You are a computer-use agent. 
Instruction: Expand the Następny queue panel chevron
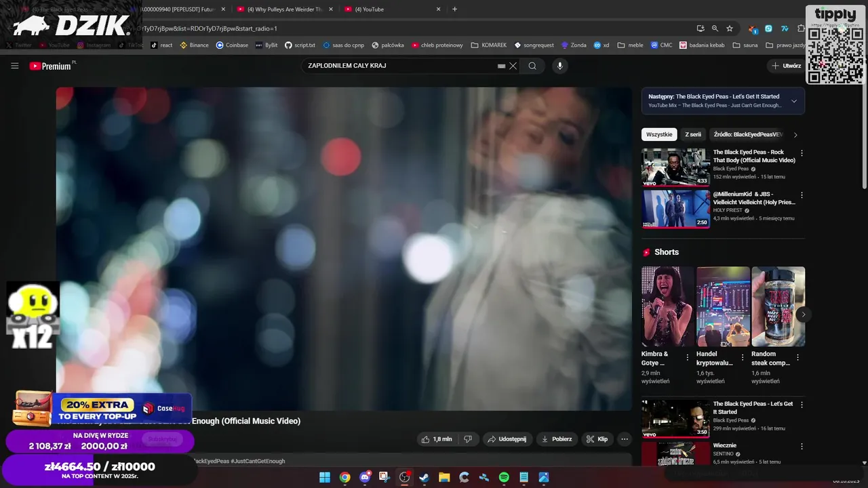click(794, 101)
